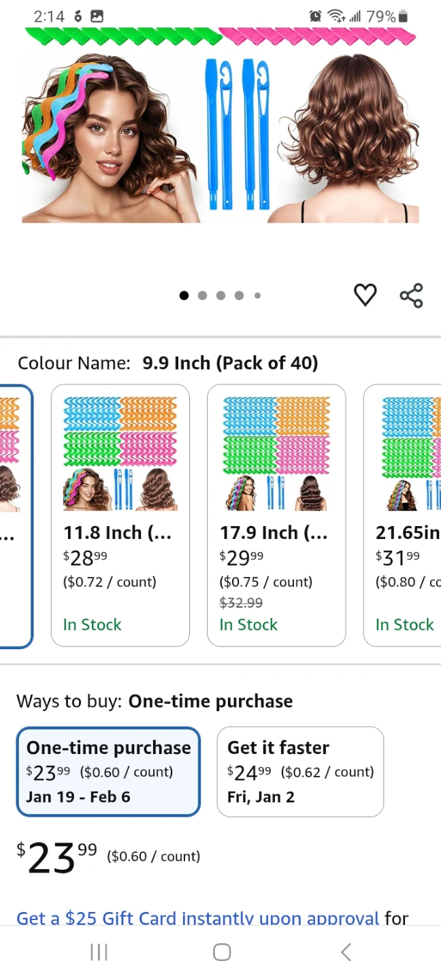Tap the heart wishlist icon
This screenshot has height=980, width=441.
[365, 295]
